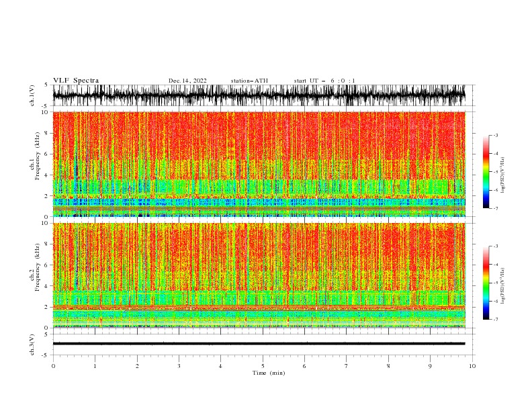Click the ch.3 flat black trace
The image size is (532, 411).
259,344
